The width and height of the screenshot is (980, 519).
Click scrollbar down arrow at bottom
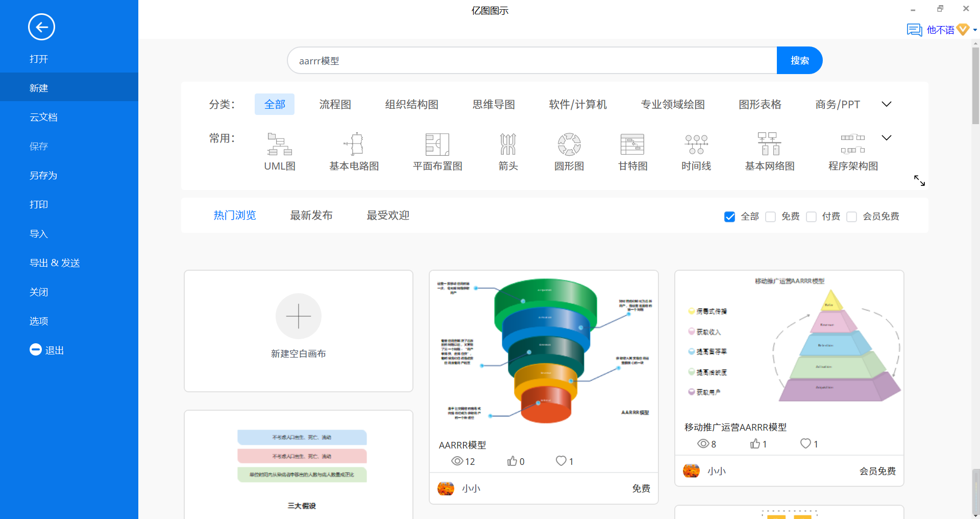tap(975, 515)
